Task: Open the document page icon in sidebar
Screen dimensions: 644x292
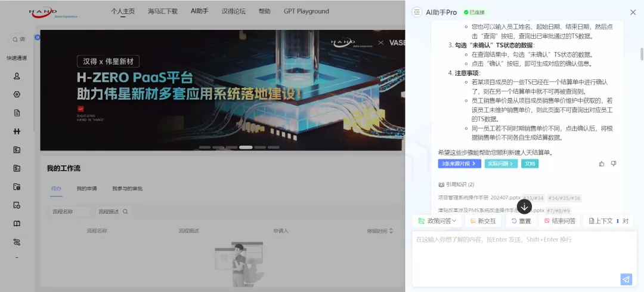Action: tap(17, 113)
